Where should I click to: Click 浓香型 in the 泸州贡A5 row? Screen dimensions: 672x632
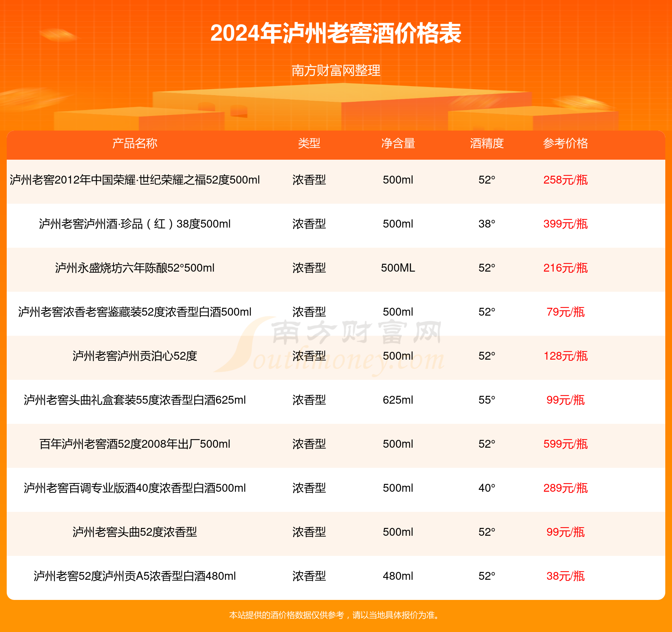click(x=309, y=576)
